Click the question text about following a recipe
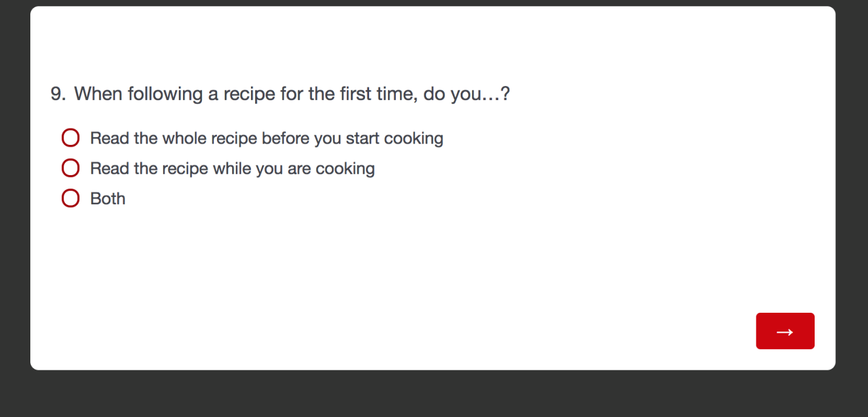 coord(292,94)
